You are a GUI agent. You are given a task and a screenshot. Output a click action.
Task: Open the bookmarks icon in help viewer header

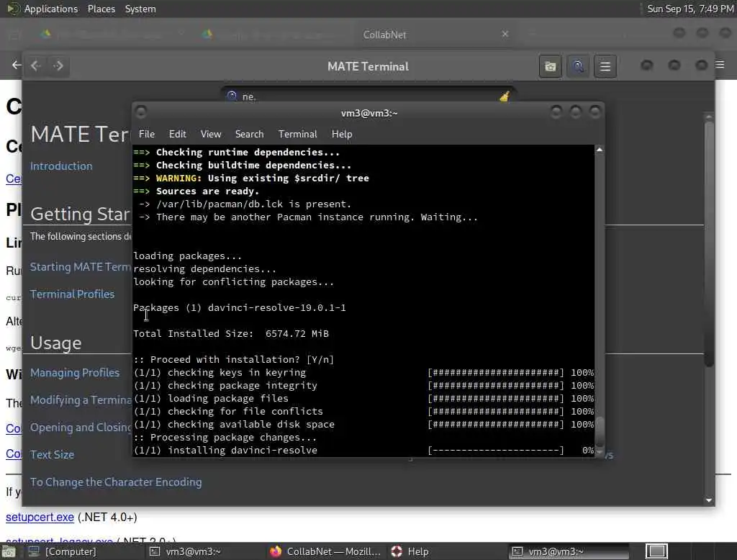(x=551, y=66)
